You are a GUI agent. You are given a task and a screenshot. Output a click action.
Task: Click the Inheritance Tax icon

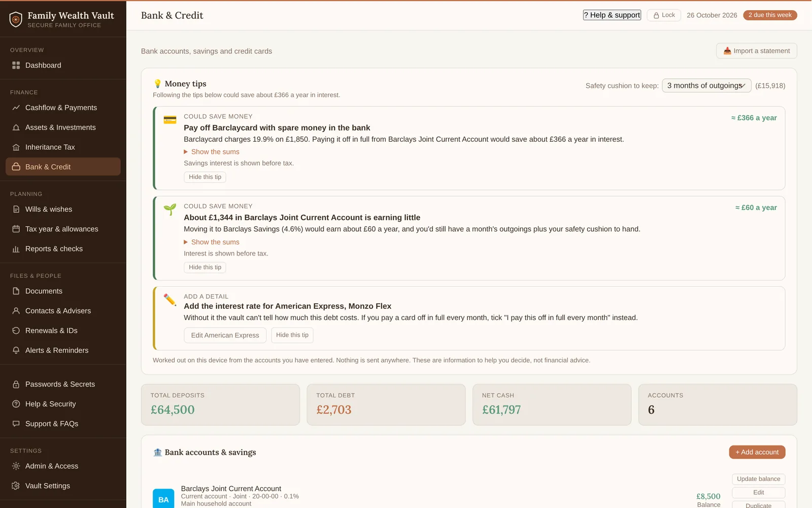click(x=16, y=147)
